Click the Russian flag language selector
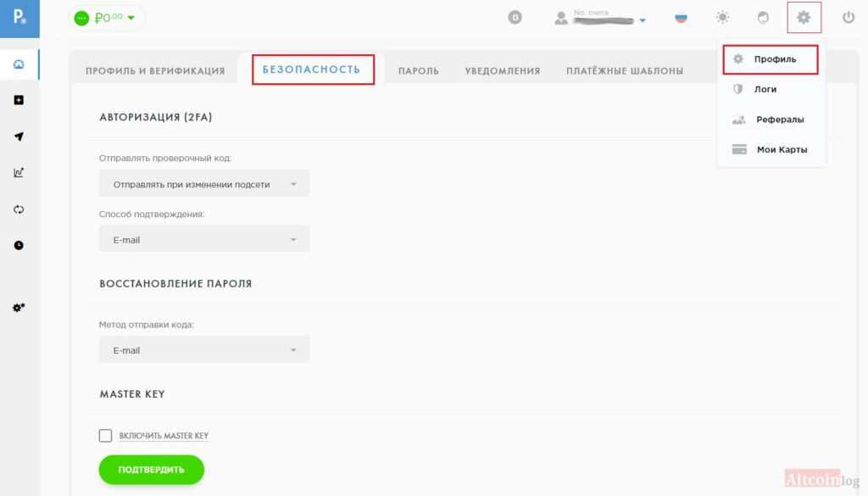868x496 pixels. 681,17
